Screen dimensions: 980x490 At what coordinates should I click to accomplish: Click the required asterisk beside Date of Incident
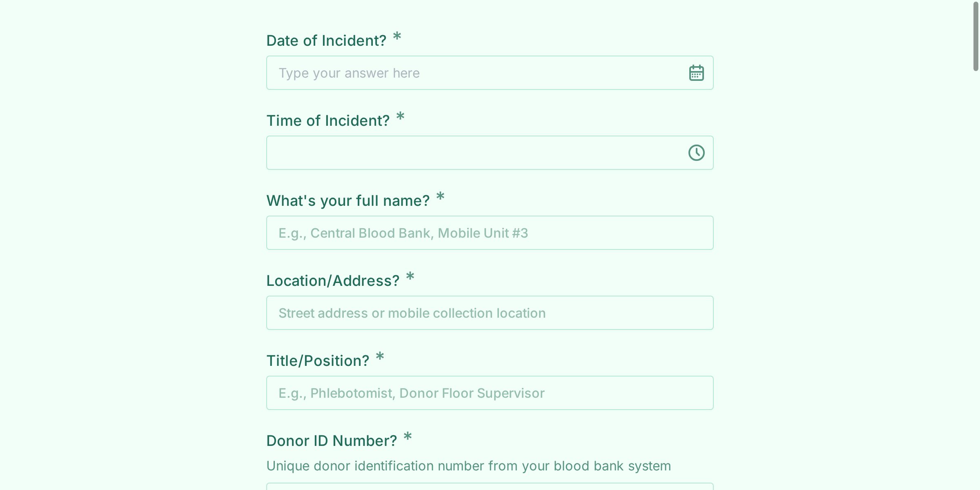click(x=397, y=37)
